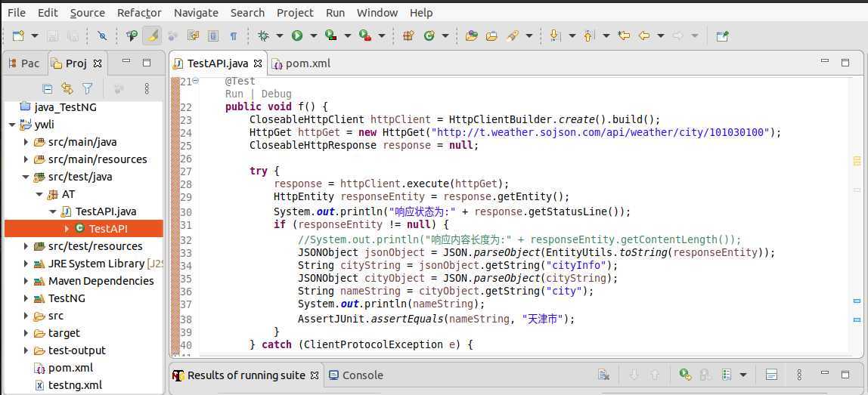Click the Debug bug icon
The image size is (868, 395).
click(263, 36)
